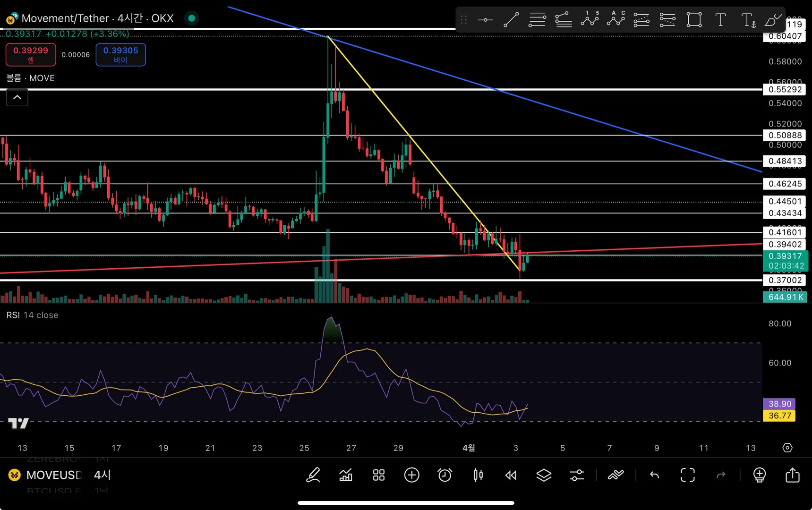Screen dimensions: 812x510
Task: Undo the last chart action
Action: pos(654,475)
